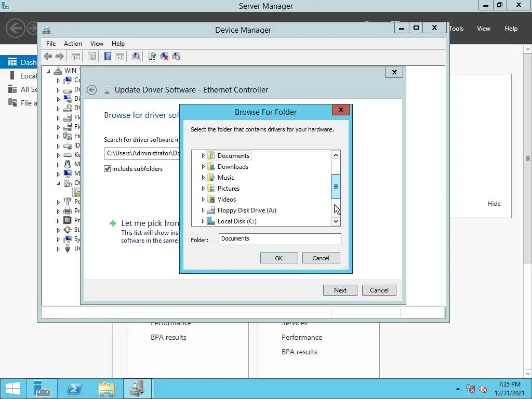
Task: Open the Help menu in Device Manager
Action: (x=118, y=44)
